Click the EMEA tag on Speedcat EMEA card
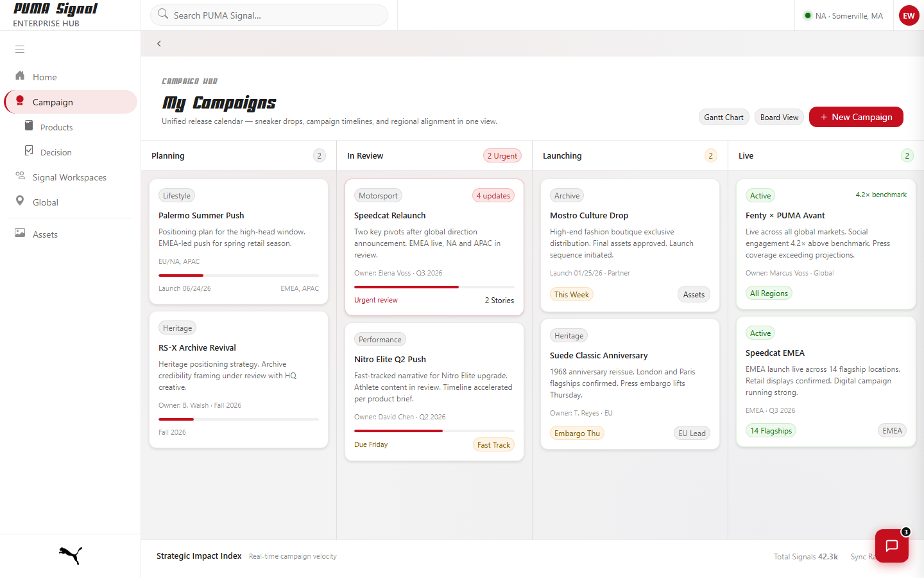The height and width of the screenshot is (578, 924). pyautogui.click(x=892, y=431)
